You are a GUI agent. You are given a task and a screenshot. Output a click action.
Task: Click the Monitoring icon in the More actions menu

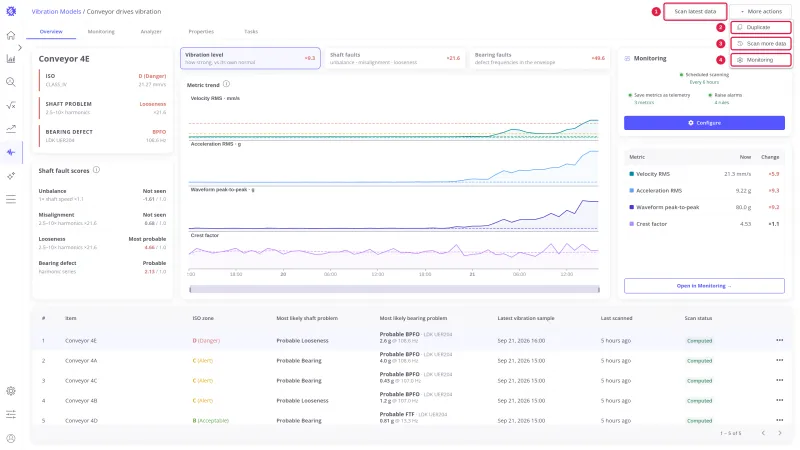(740, 60)
